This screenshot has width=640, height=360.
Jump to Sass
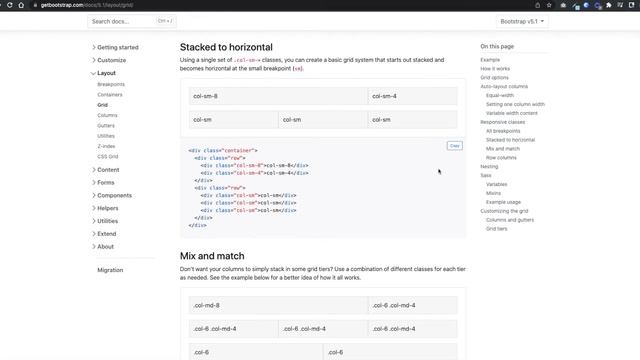pyautogui.click(x=486, y=176)
